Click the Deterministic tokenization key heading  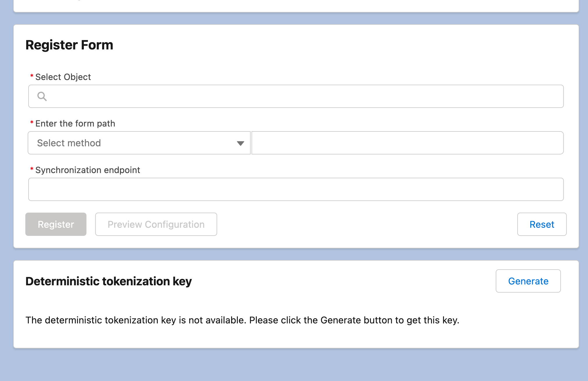(109, 281)
